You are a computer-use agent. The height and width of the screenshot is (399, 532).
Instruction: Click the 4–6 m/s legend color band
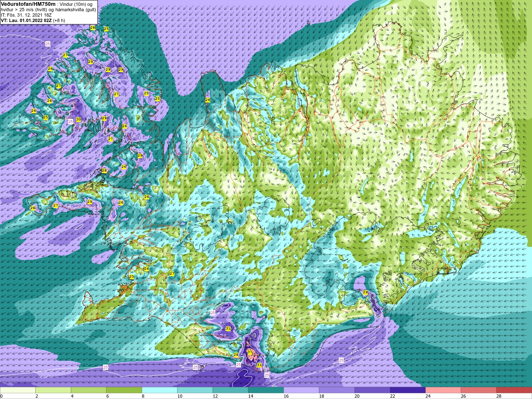coord(89,390)
